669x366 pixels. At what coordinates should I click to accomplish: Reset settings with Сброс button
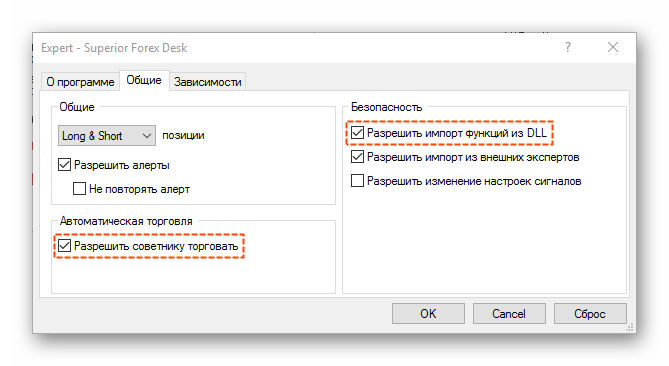pos(590,314)
